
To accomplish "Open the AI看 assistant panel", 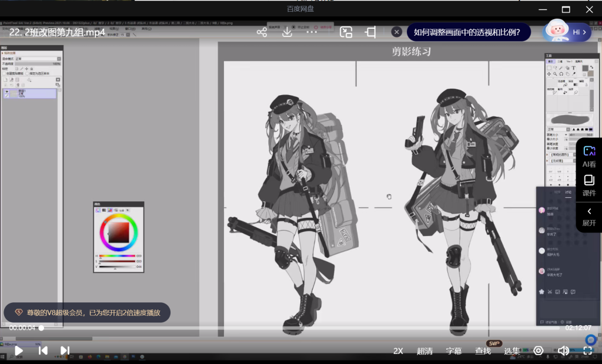I will (x=589, y=157).
